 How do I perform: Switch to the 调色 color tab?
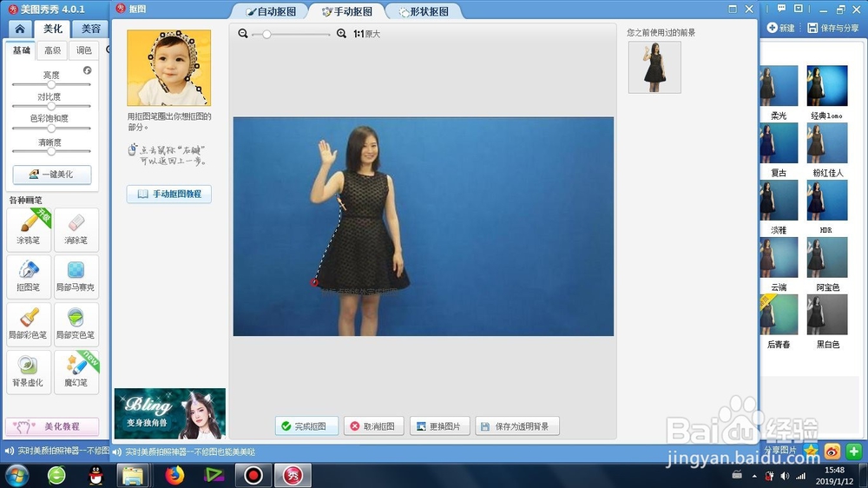coord(83,50)
